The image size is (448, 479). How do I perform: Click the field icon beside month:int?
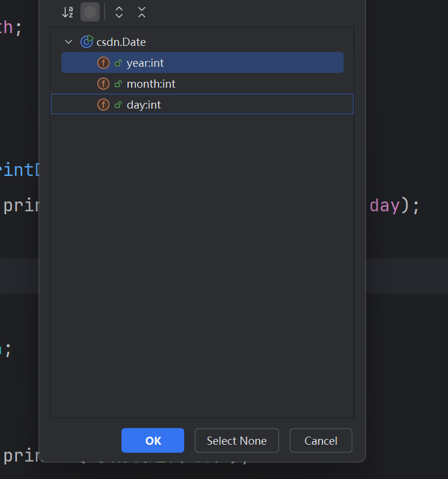[103, 84]
